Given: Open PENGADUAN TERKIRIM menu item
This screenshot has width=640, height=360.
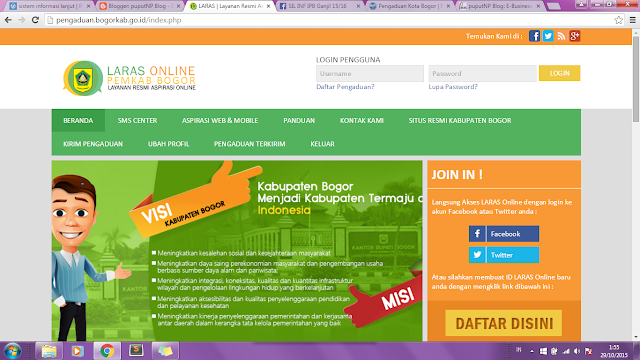Looking at the screenshot, I should [x=249, y=144].
